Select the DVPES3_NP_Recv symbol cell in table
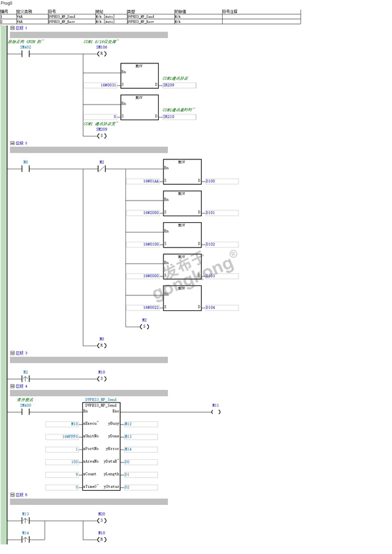Viewport: 392px width, 554px height. click(71, 22)
